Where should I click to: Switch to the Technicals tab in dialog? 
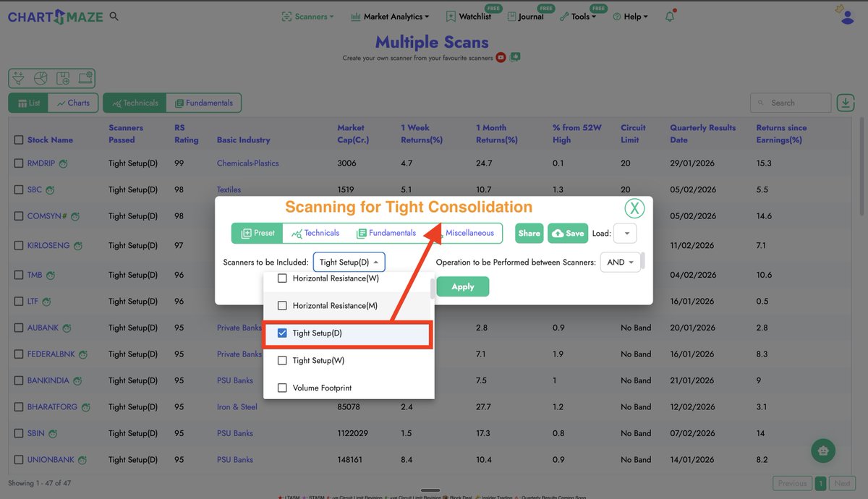click(315, 233)
